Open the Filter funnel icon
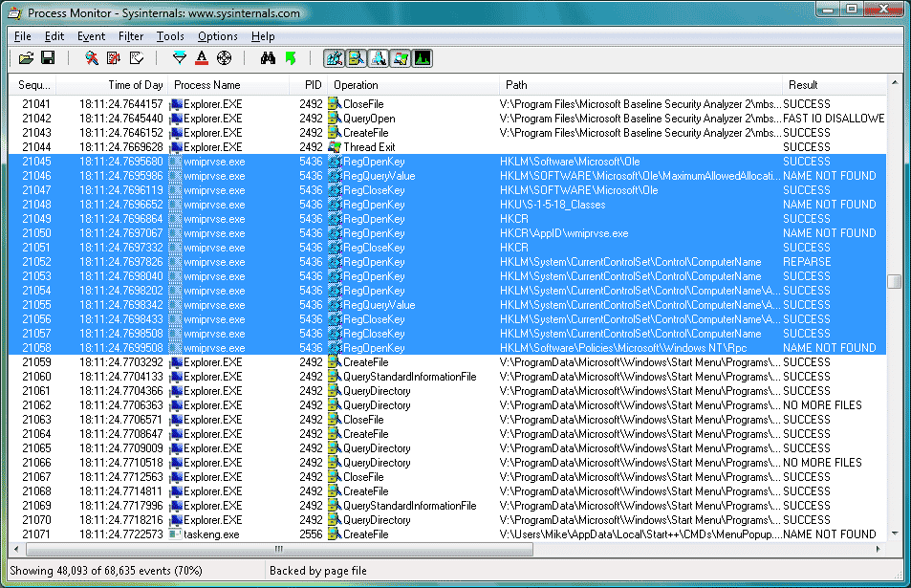The width and height of the screenshot is (911, 588). (x=179, y=58)
